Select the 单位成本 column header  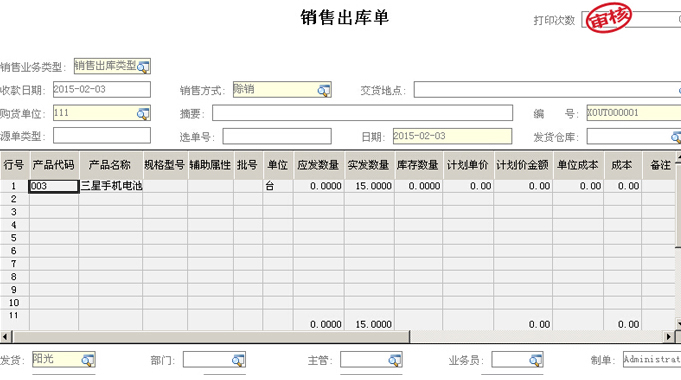coord(579,165)
